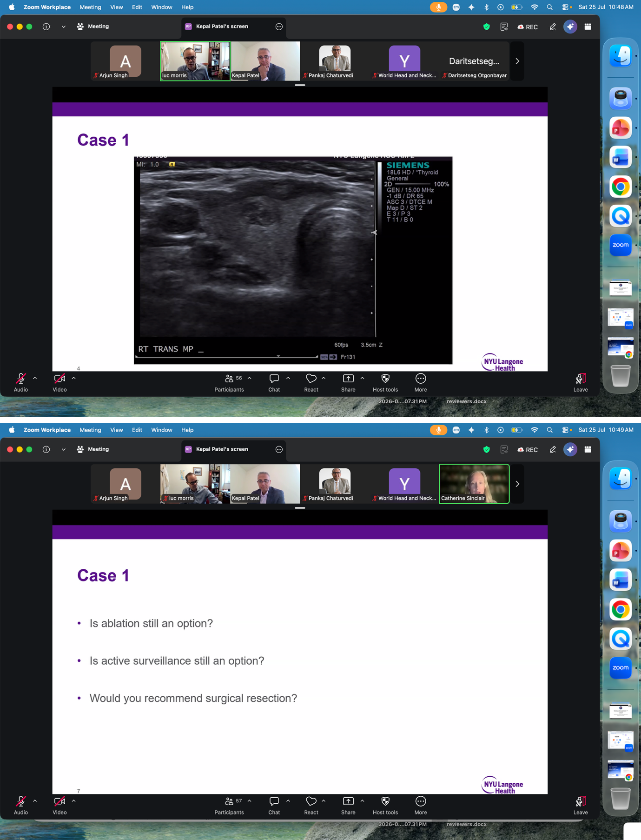641x840 pixels.
Task: Open Chat in the questions-slide Zoom window
Action: [274, 805]
